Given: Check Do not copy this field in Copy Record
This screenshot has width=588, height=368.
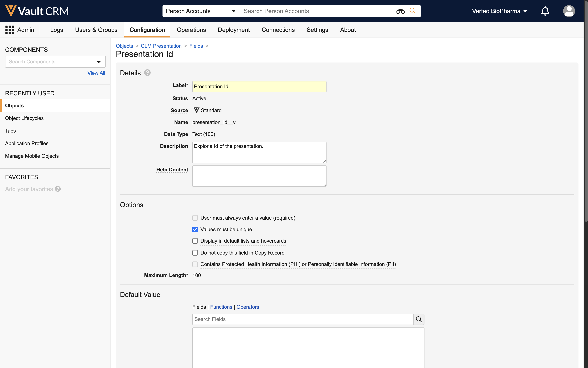Looking at the screenshot, I should point(195,253).
